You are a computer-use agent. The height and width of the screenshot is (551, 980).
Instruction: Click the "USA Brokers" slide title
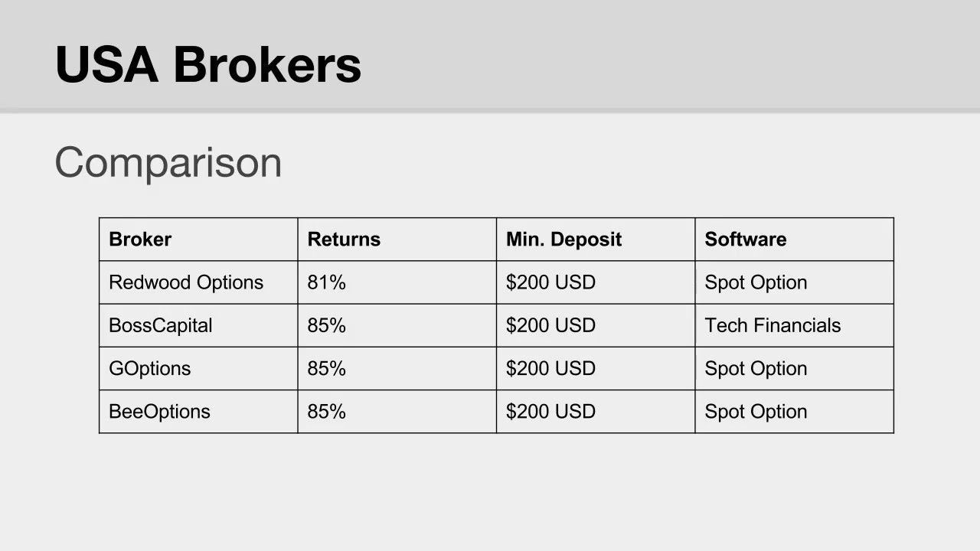(x=207, y=65)
